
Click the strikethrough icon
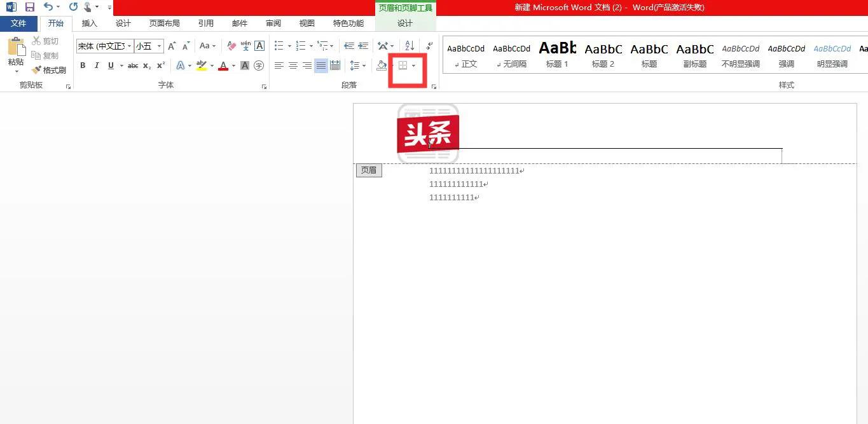click(x=133, y=65)
